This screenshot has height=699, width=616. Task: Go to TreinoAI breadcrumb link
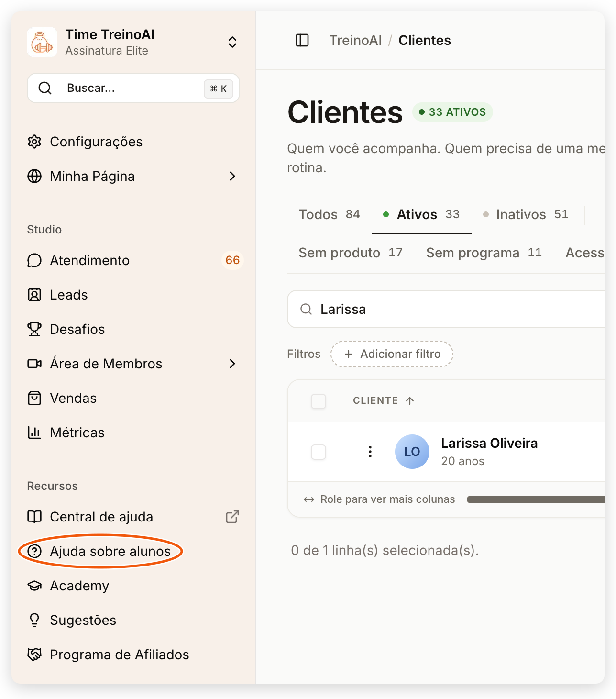[x=355, y=40]
